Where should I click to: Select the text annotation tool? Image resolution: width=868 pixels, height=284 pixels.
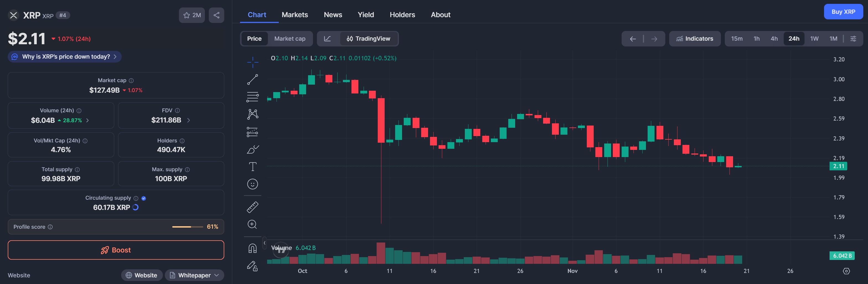(x=252, y=166)
